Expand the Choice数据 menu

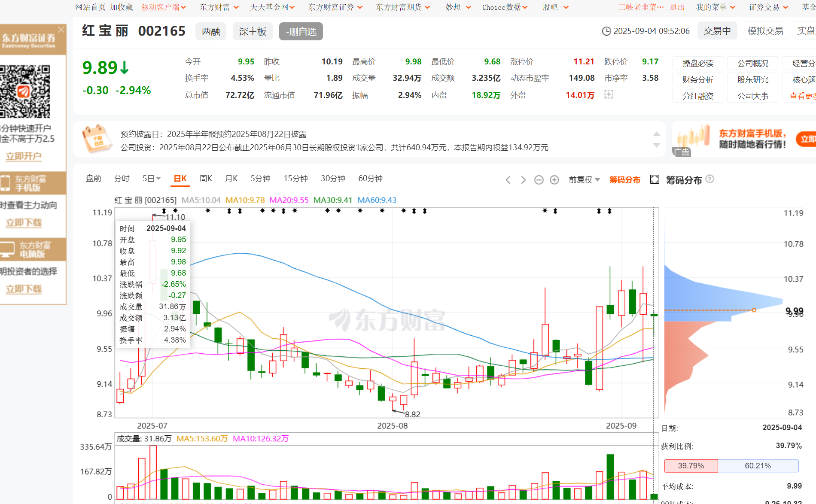pos(505,7)
